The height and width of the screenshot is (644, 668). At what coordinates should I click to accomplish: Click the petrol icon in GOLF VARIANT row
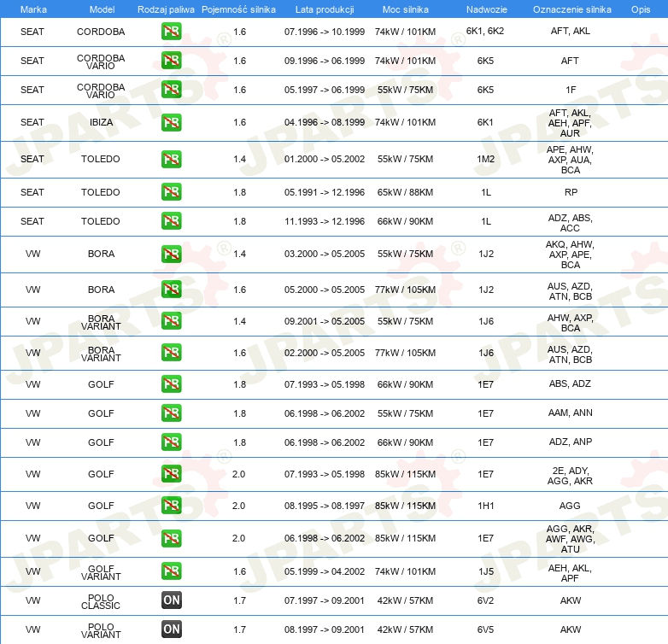tap(171, 571)
